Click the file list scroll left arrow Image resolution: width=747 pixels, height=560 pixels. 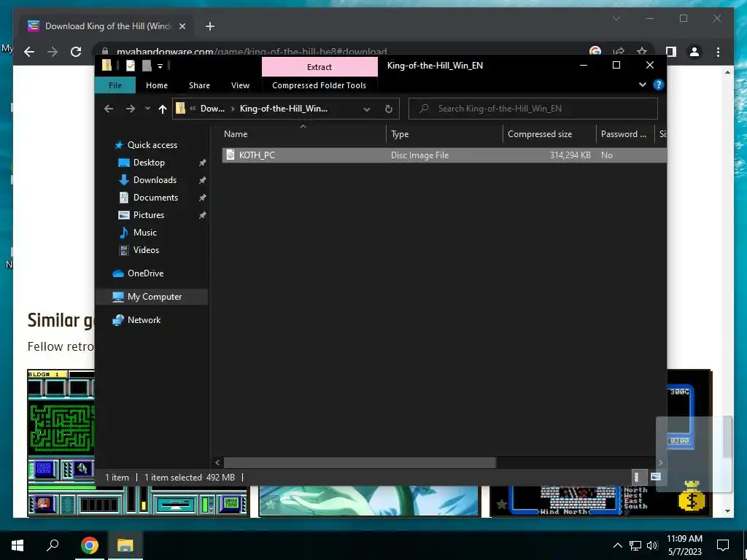click(x=217, y=462)
